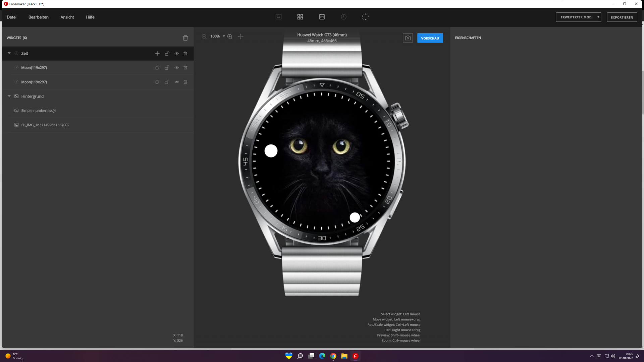
Task: Click the clock time widget icon
Action: 343,17
